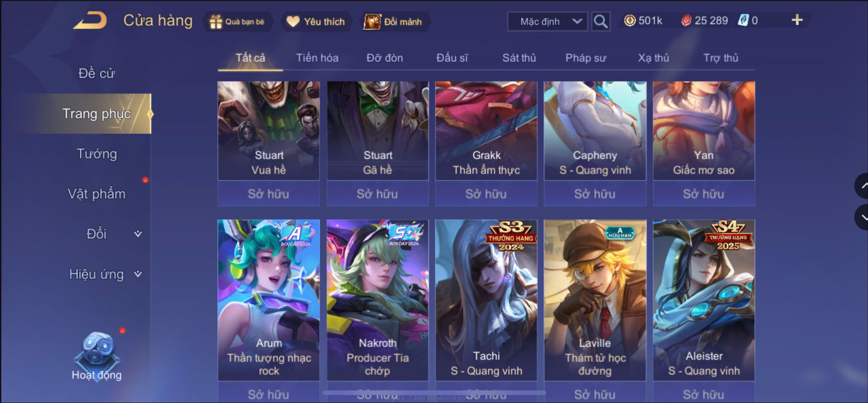Collapse panel with the up chevron

click(862, 186)
